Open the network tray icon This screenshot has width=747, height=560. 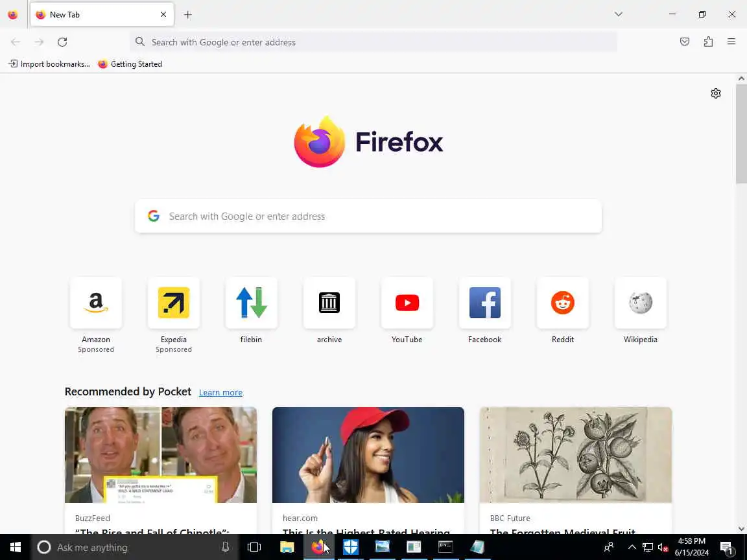(x=647, y=548)
